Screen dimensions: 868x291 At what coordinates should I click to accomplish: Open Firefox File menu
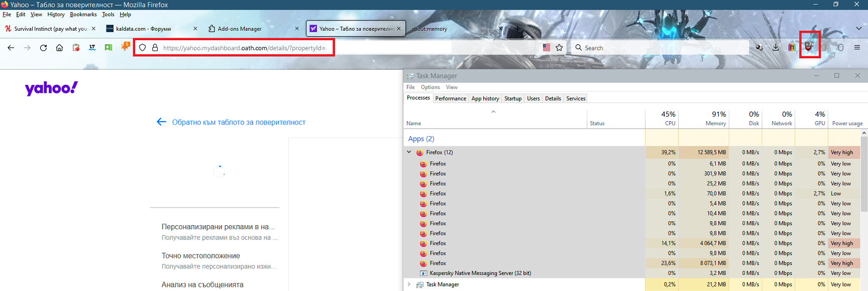[7, 15]
